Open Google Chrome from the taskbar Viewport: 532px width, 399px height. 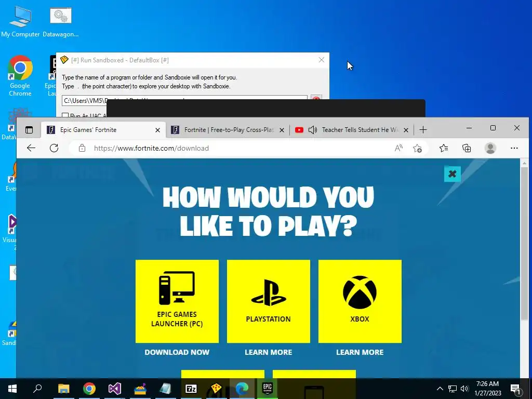coord(89,389)
